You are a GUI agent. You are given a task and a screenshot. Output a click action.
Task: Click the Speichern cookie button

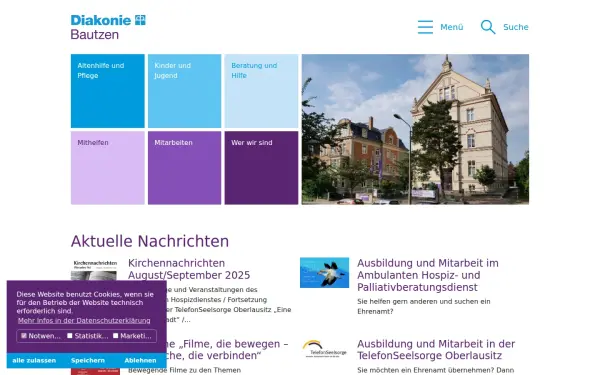pos(88,360)
